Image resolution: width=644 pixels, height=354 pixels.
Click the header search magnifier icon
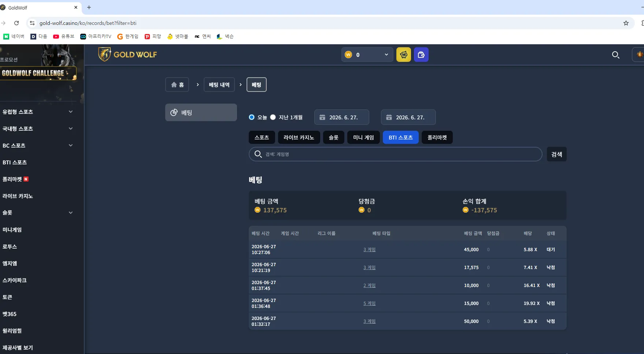[616, 55]
